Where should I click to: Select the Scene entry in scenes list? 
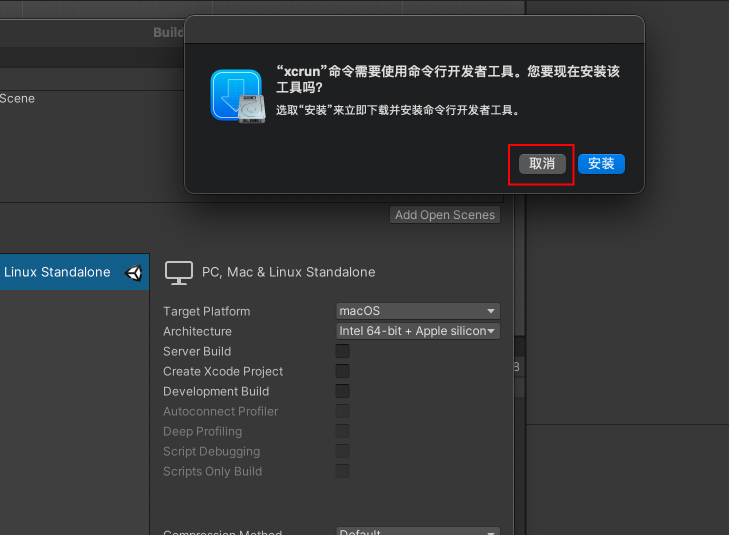pyautogui.click(x=17, y=98)
